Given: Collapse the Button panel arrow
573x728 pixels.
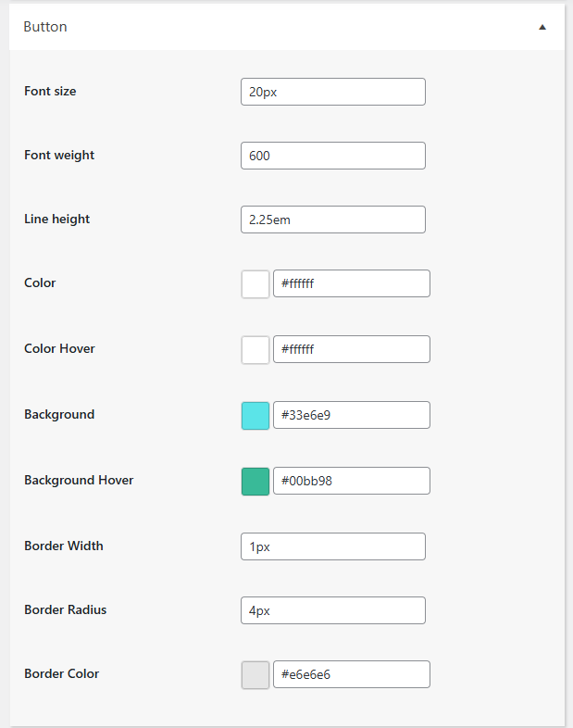Looking at the screenshot, I should tap(542, 28).
